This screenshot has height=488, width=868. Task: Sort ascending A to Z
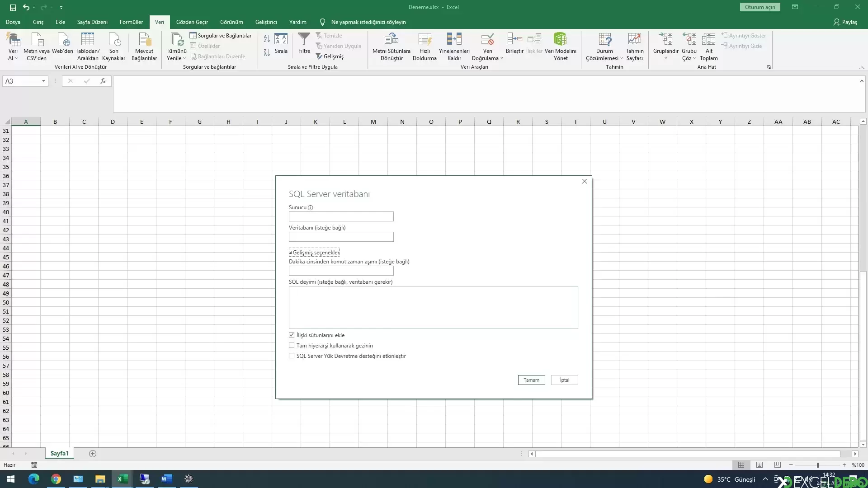(x=267, y=39)
